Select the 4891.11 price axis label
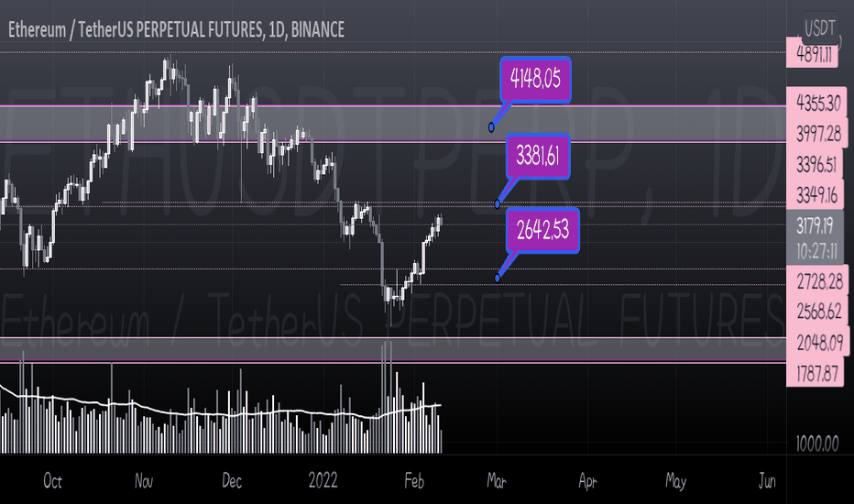The height and width of the screenshot is (504, 854). (x=815, y=54)
